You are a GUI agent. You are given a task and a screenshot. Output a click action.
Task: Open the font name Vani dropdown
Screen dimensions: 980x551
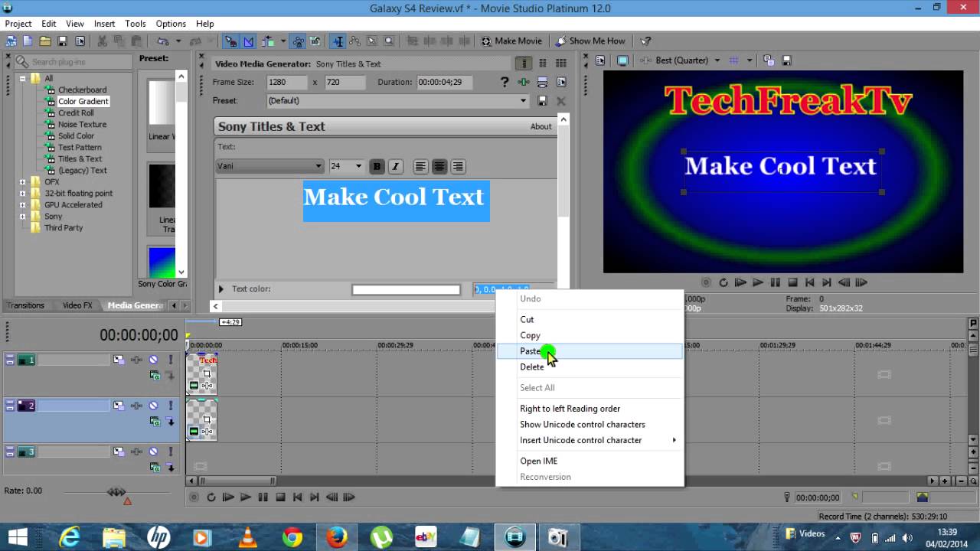[318, 166]
